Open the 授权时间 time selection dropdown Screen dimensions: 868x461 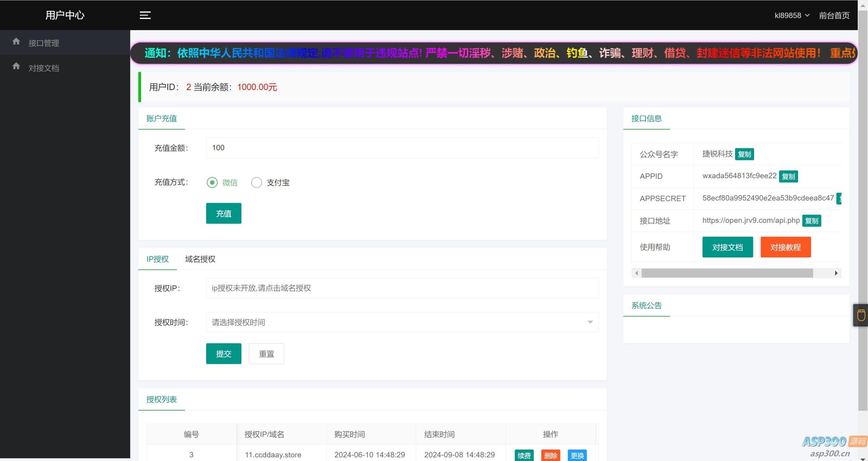[x=590, y=322]
